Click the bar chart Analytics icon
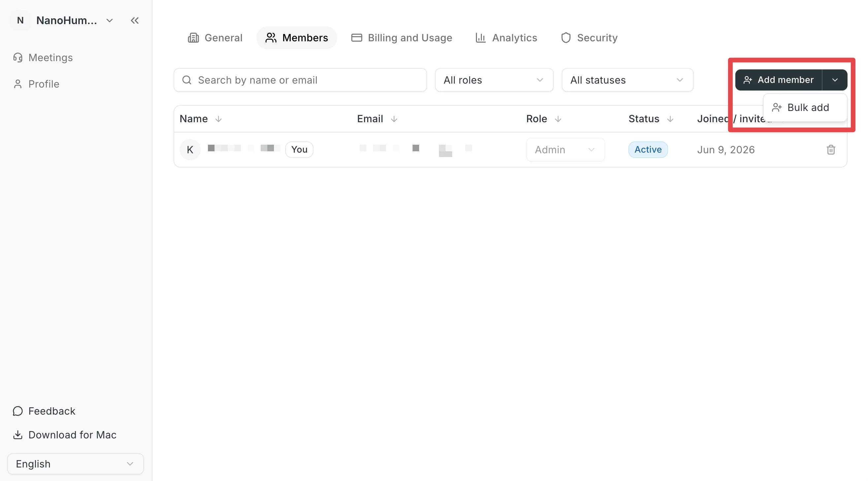 tap(481, 38)
